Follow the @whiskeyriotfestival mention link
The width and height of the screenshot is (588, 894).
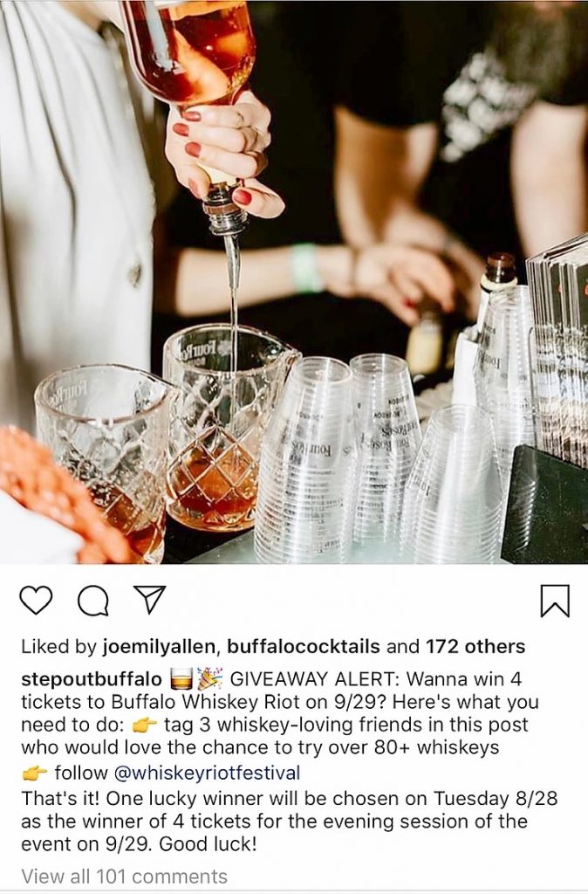[207, 773]
